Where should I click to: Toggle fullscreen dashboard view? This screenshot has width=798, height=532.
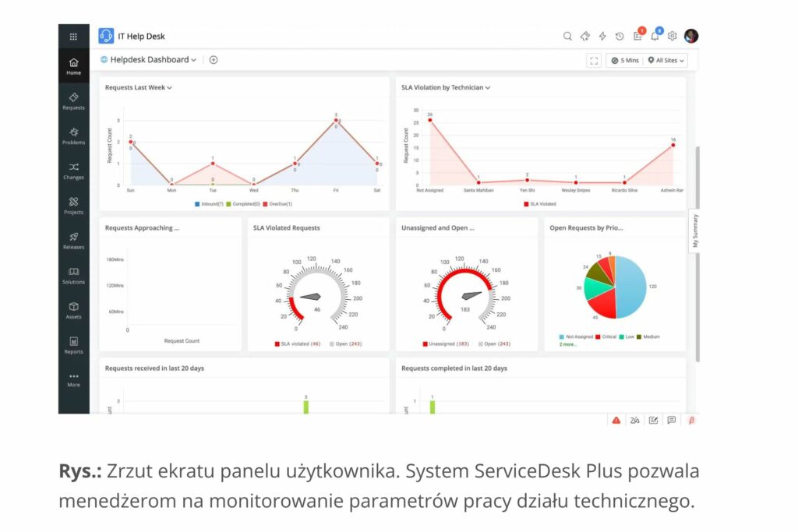click(x=594, y=60)
